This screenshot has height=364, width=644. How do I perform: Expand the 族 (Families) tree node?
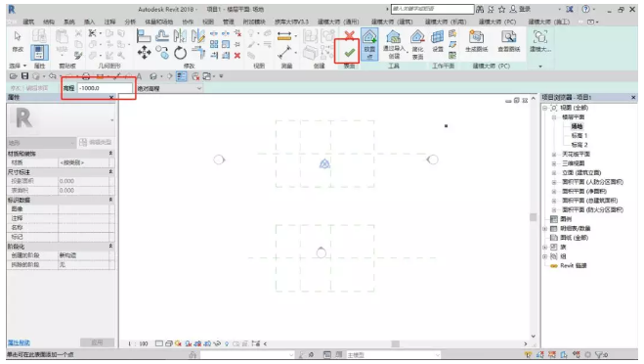[x=544, y=248]
